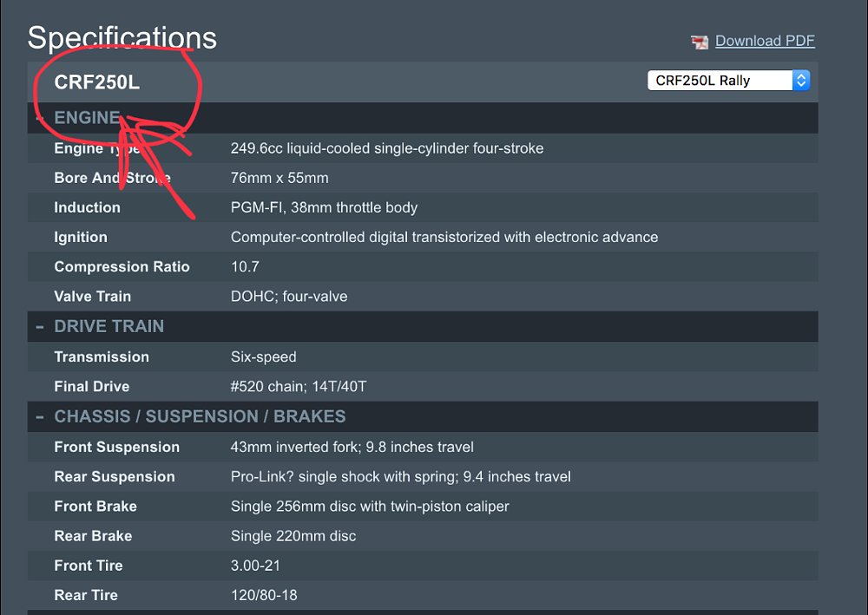Click the Rear Tire value 120/80-18

tap(263, 595)
